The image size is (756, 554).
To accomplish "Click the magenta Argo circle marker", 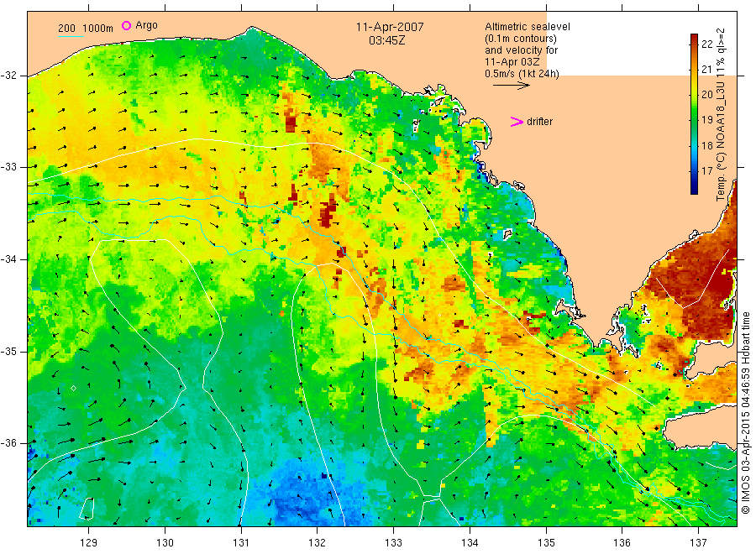I will pos(126,25).
